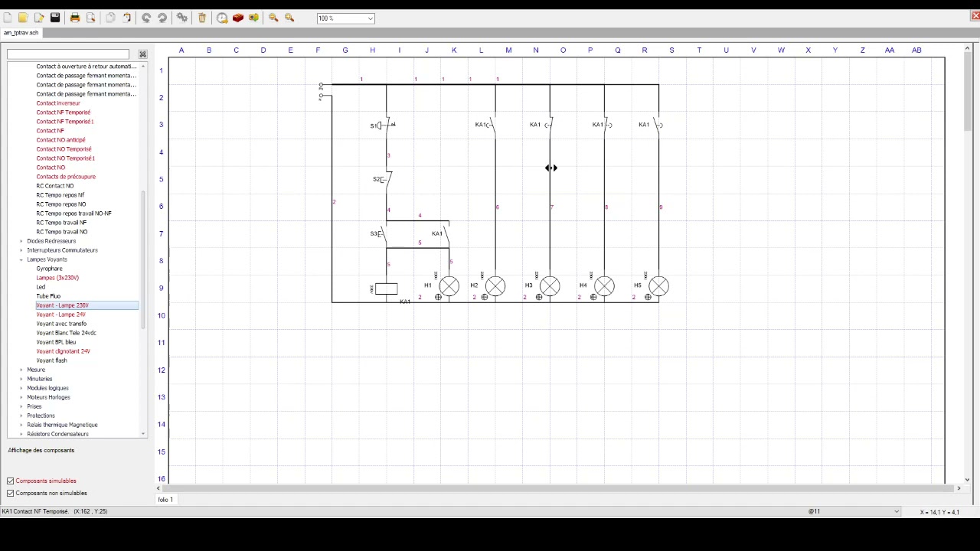Screen dimensions: 980x551
Task: Click the clock simulation icon
Action: 222,18
